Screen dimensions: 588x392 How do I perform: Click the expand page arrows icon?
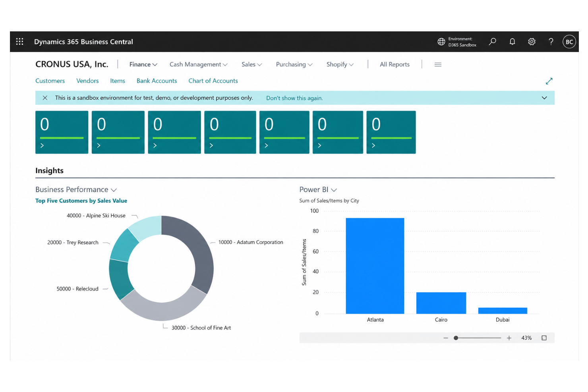(x=549, y=81)
